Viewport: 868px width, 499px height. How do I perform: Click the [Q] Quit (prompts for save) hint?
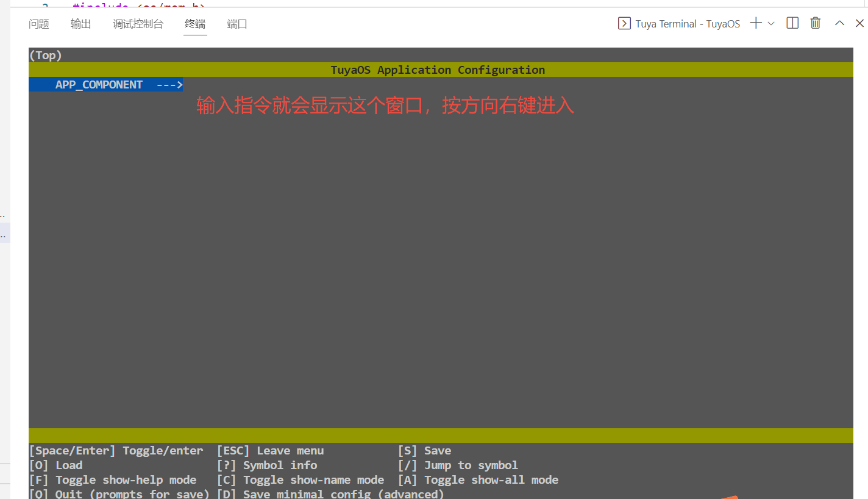click(119, 493)
